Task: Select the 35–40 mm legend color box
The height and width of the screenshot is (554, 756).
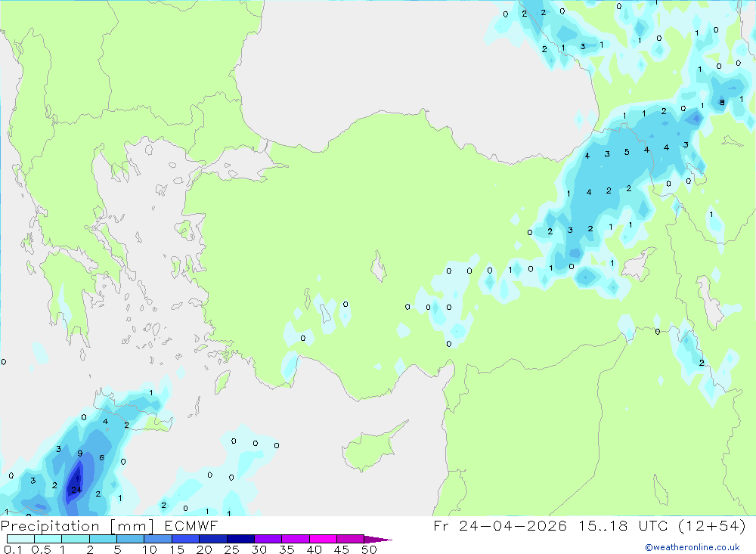Action: point(296,539)
